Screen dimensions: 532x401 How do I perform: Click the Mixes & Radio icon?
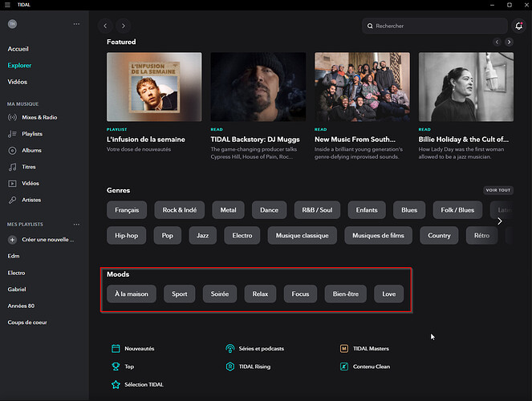(12, 117)
